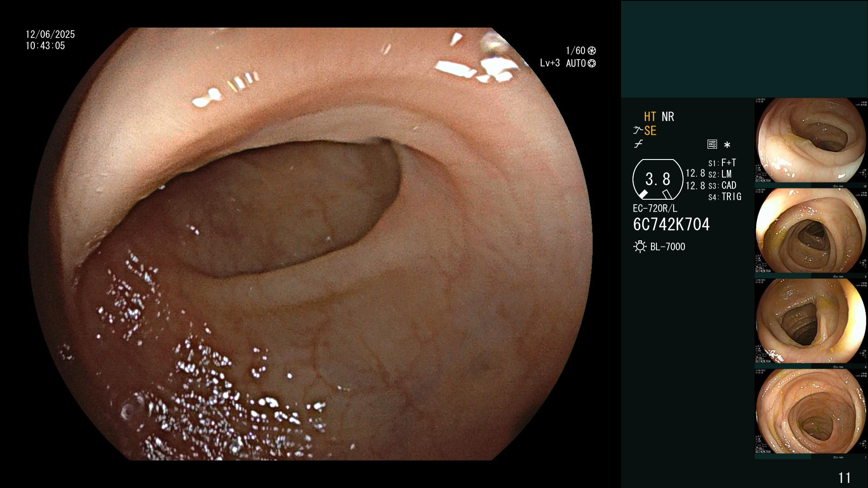Image resolution: width=868 pixels, height=488 pixels.
Task: Click the settings sliders icon beside the asterisk
Action: [x=712, y=145]
